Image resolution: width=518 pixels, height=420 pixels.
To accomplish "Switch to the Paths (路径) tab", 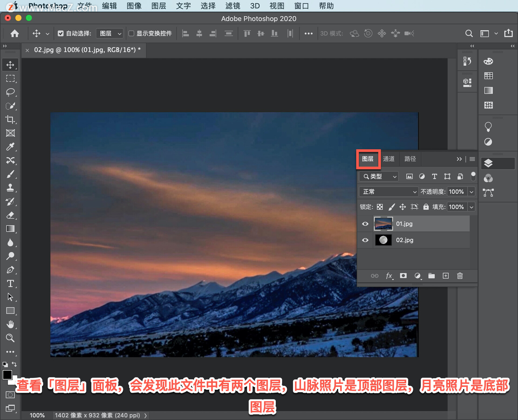I will [410, 159].
